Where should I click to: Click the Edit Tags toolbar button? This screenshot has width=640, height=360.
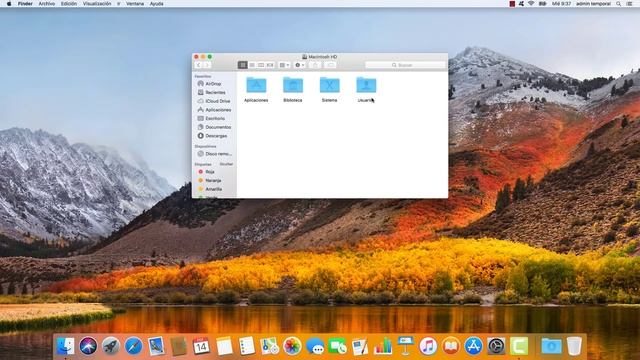(330, 65)
